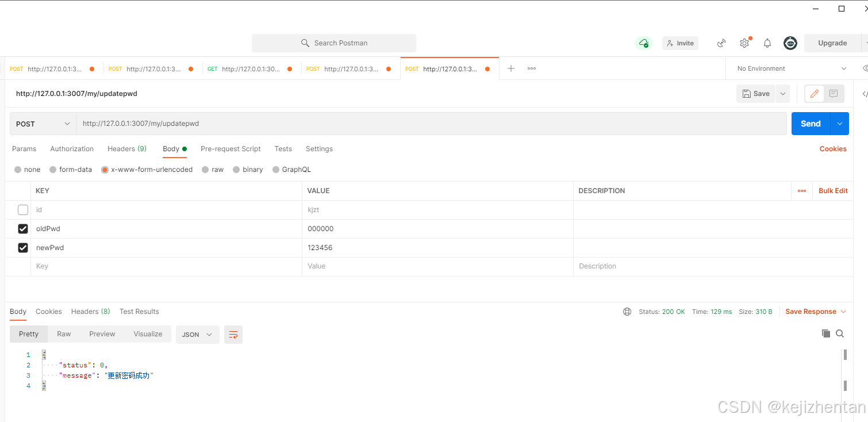Select the none body type

(28, 170)
